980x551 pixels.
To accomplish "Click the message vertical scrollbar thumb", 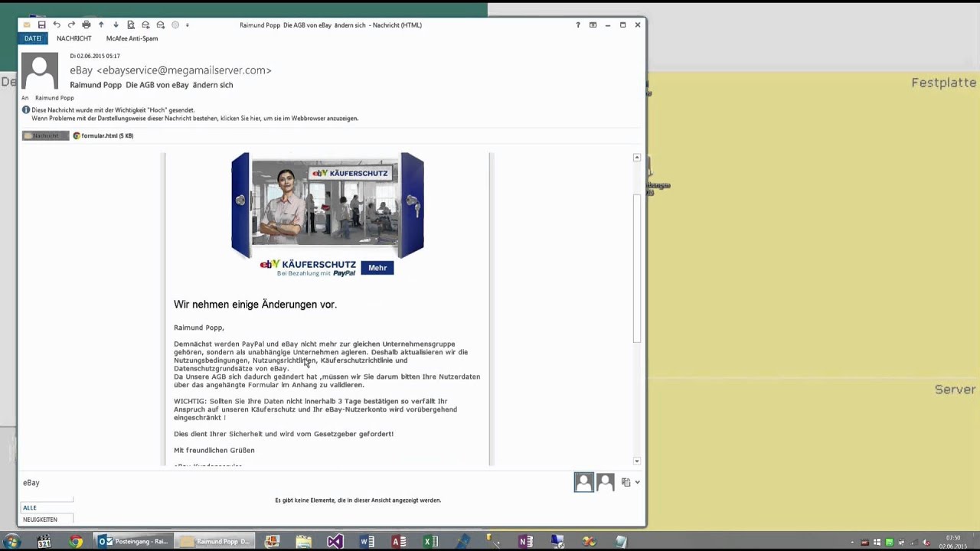I will click(x=636, y=268).
